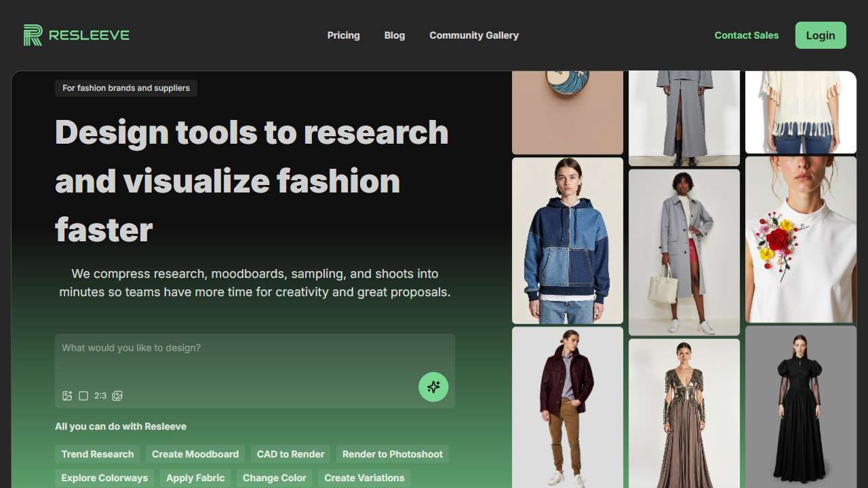This screenshot has height=488, width=868.
Task: Click the add image upload icon
Action: pyautogui.click(x=67, y=396)
